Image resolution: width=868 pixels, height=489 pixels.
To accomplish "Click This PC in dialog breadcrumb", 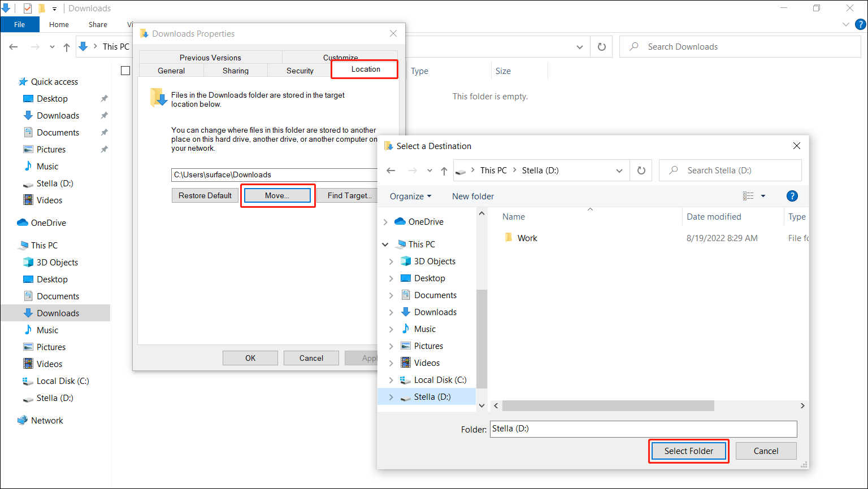I will point(493,171).
